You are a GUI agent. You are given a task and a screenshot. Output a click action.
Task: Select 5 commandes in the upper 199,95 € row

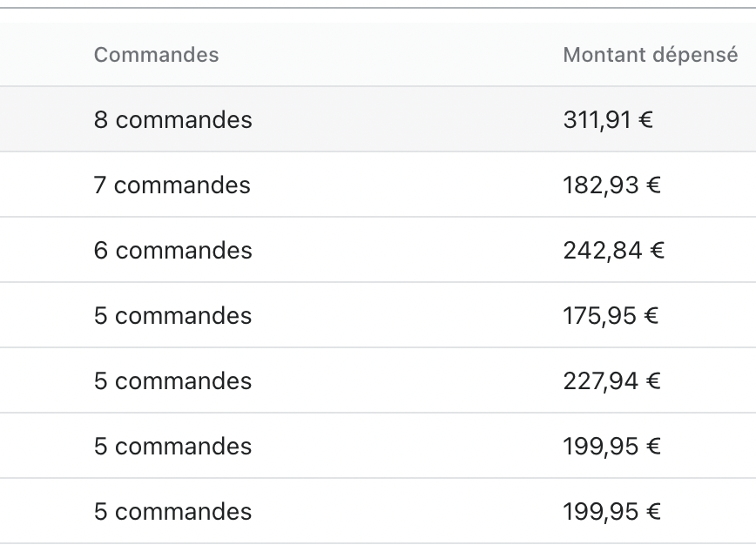click(x=172, y=447)
